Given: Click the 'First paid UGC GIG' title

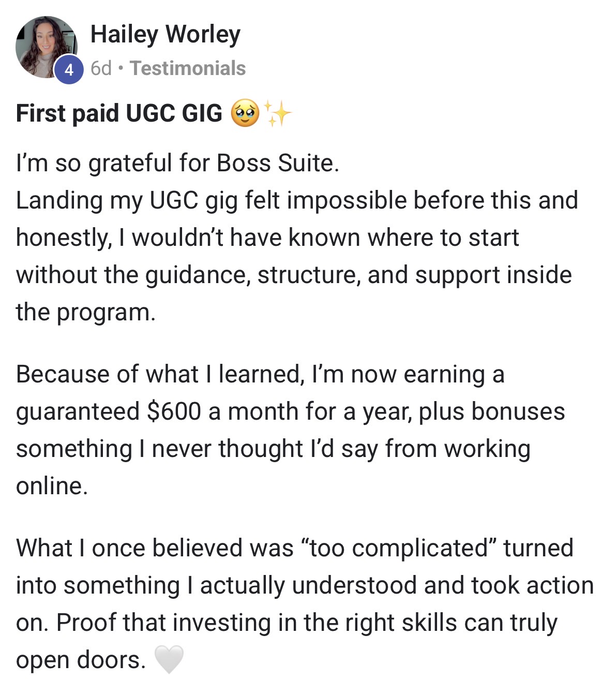Looking at the screenshot, I should coord(119,113).
